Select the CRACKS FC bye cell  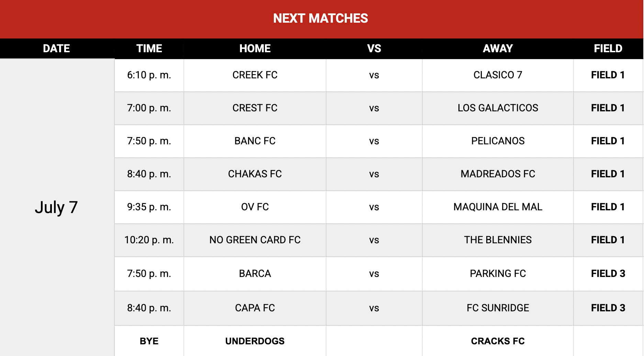click(x=498, y=341)
